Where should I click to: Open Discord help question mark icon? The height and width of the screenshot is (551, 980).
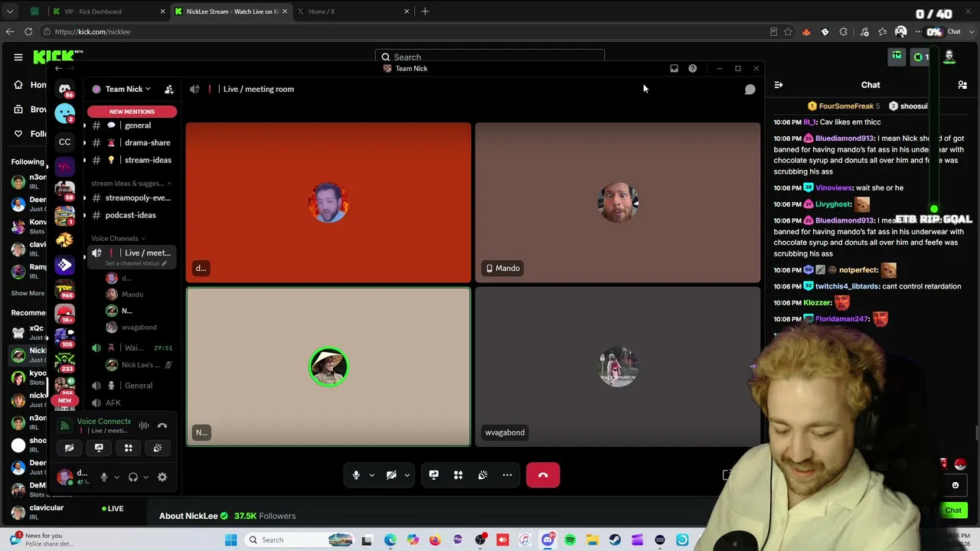[692, 69]
